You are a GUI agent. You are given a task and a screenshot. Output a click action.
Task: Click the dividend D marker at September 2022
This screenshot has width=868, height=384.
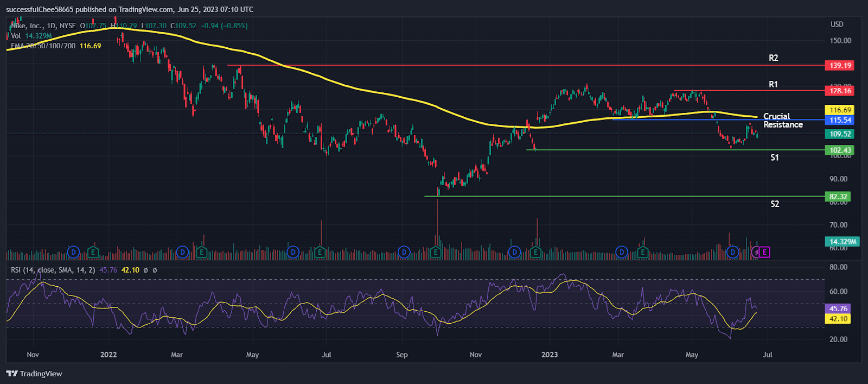click(x=404, y=252)
